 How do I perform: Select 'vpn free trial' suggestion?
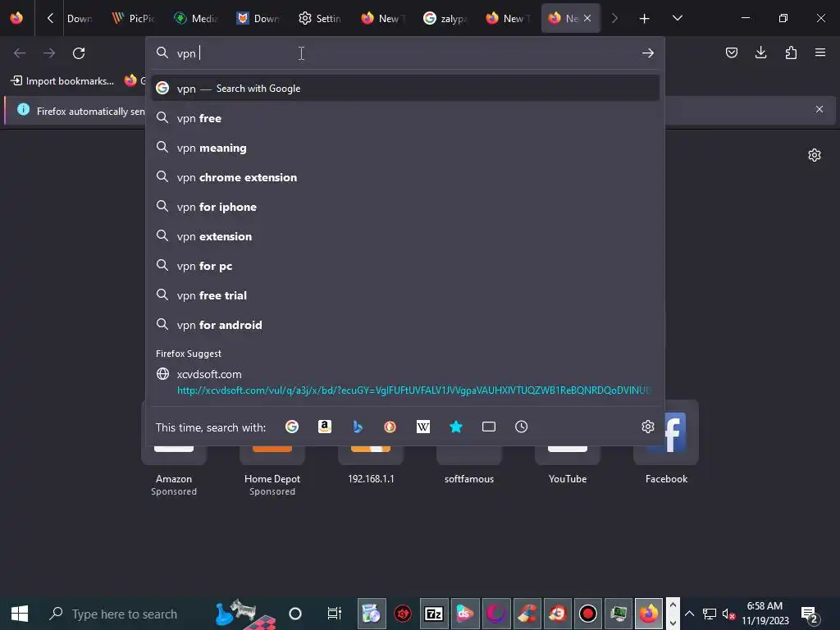pyautogui.click(x=405, y=295)
